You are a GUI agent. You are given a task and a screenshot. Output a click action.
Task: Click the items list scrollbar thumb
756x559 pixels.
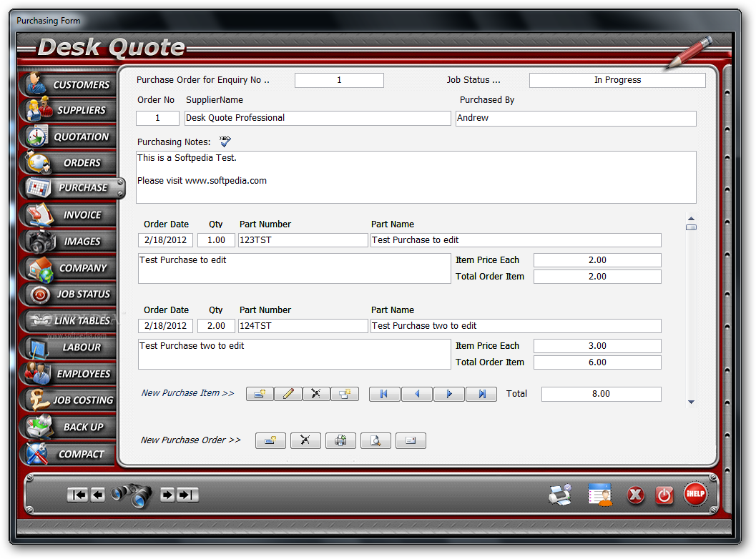click(x=691, y=227)
